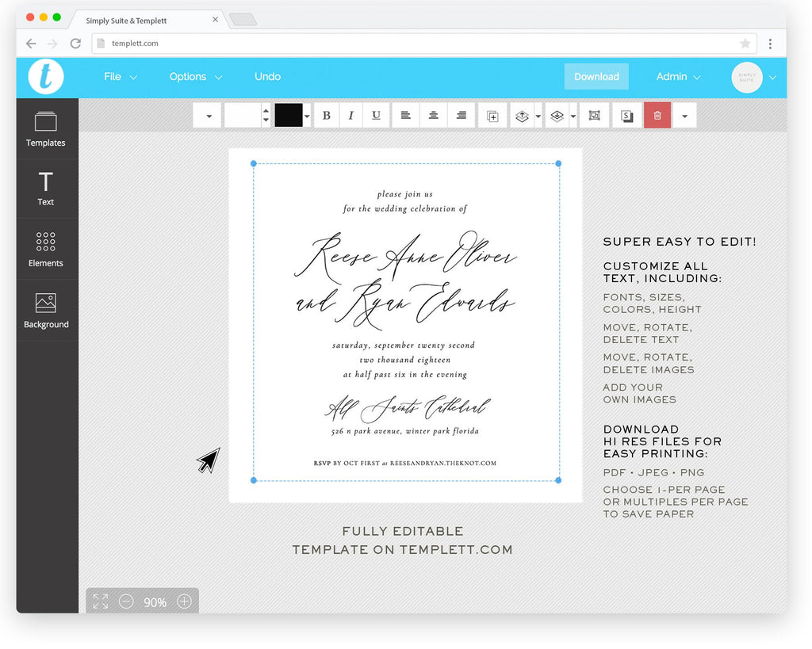
Task: Click the group elements icon
Action: (594, 116)
